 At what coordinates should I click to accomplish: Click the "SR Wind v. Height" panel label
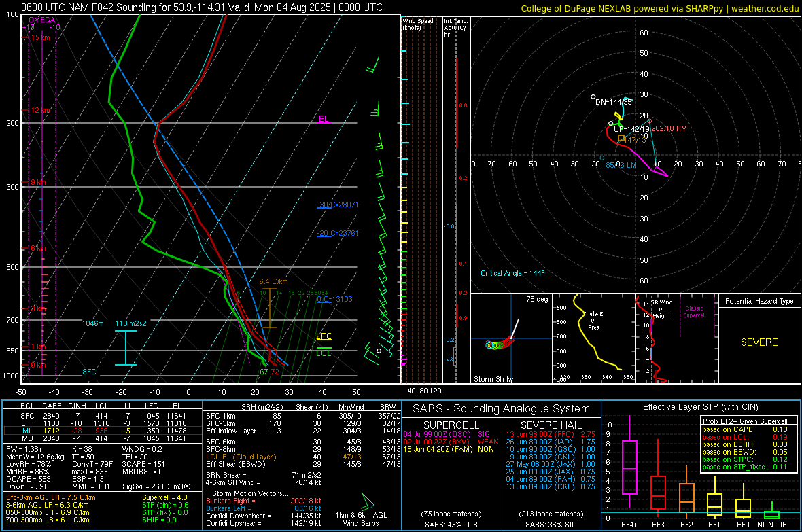661,309
